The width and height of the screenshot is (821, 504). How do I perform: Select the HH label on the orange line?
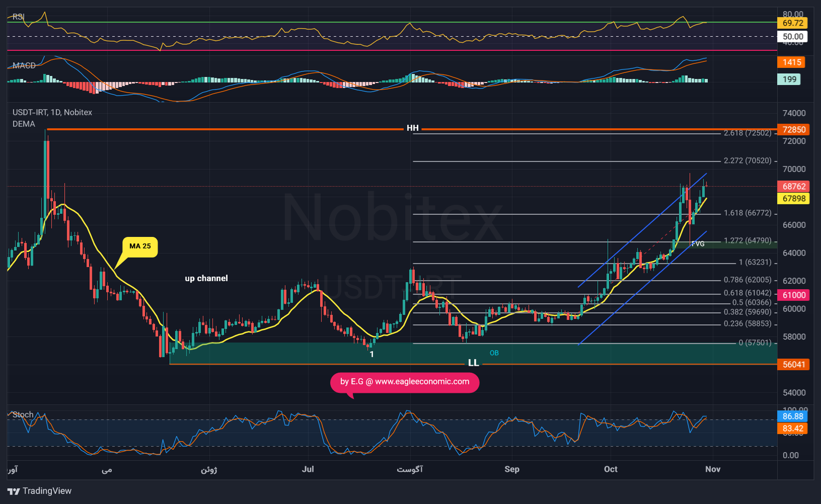413,128
